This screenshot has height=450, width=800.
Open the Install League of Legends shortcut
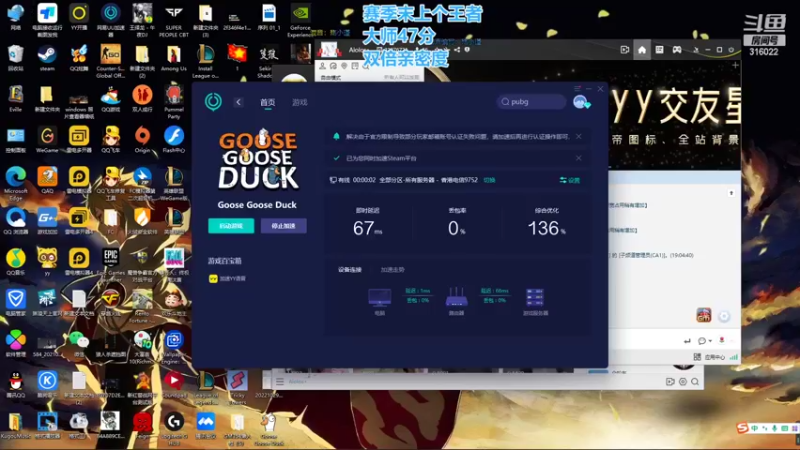(206, 61)
